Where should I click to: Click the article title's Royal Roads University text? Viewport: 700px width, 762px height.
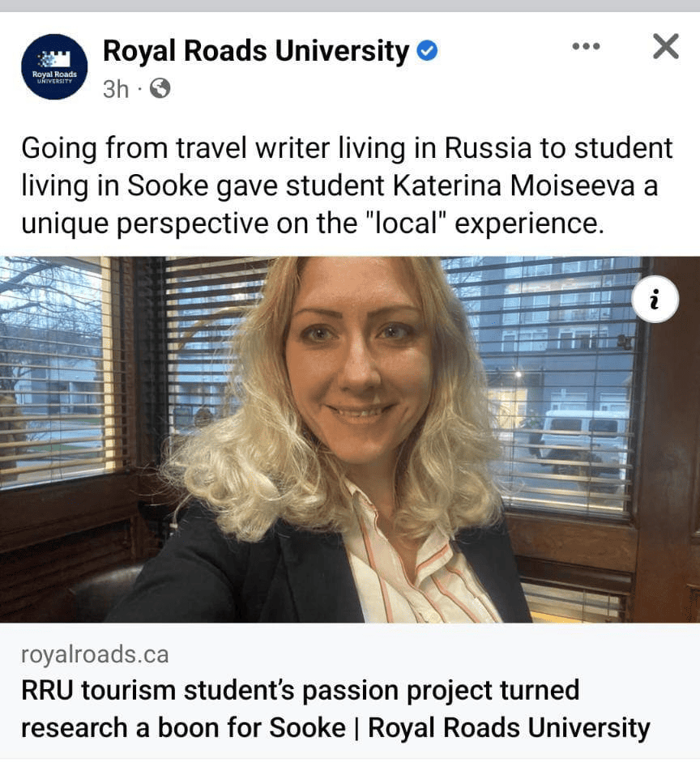click(509, 728)
